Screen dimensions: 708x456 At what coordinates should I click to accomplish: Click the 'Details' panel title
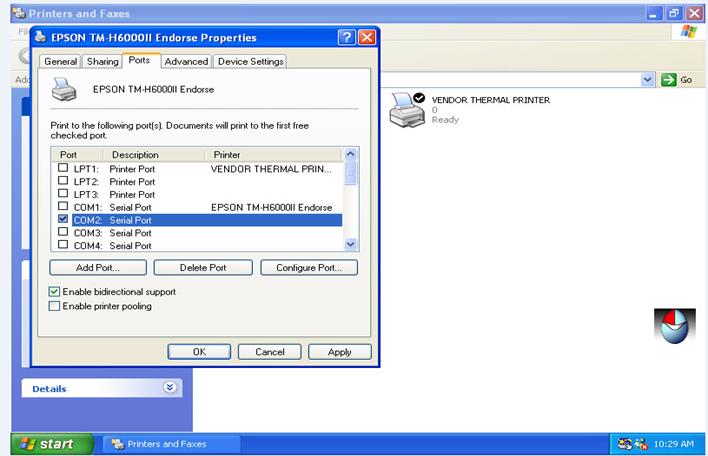click(49, 389)
